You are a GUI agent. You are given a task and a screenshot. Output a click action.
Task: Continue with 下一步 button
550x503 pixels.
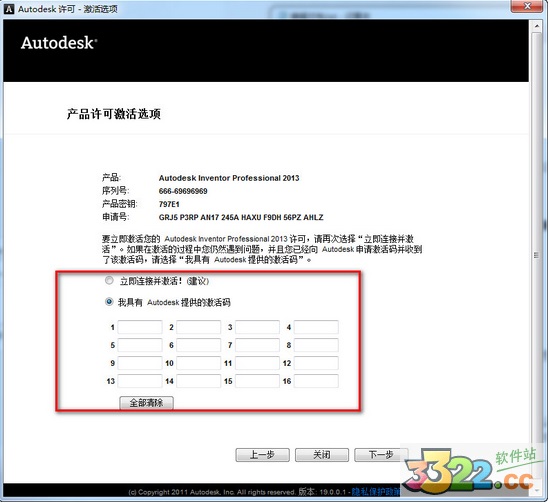pyautogui.click(x=381, y=455)
